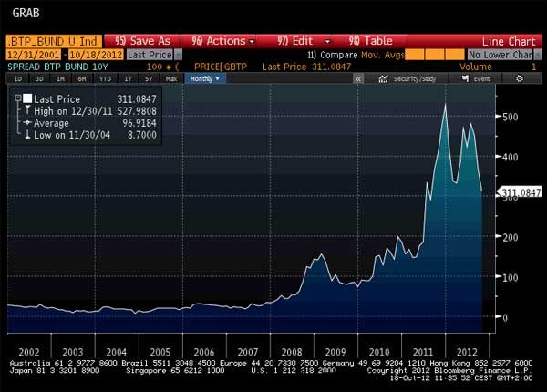Click the start date field 12/31/2001
This screenshot has width=547, height=392.
(x=32, y=55)
